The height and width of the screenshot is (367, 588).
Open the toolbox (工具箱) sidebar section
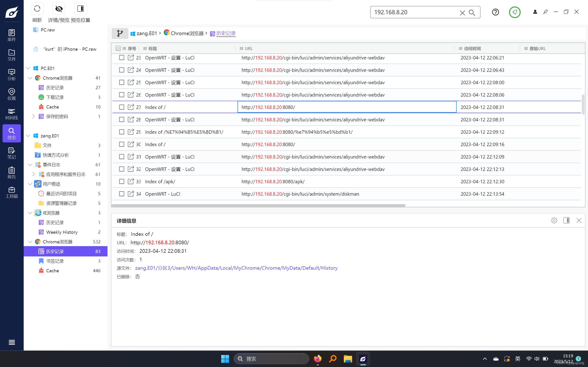(x=11, y=192)
